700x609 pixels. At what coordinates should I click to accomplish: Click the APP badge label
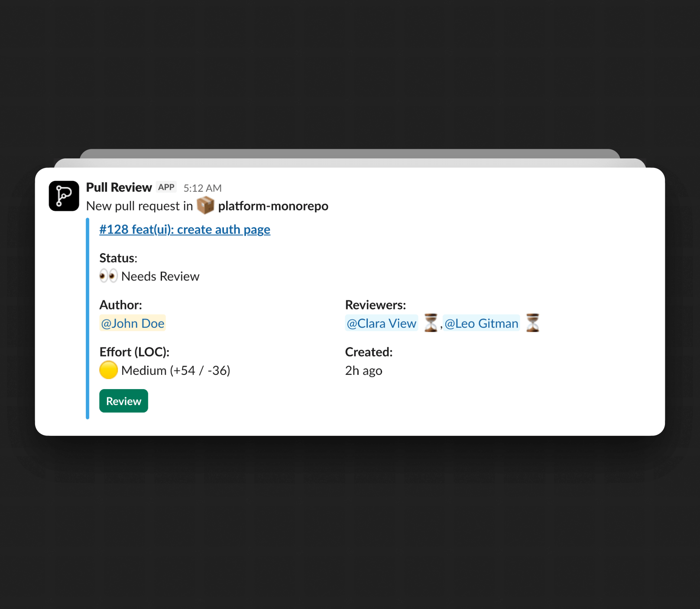166,187
